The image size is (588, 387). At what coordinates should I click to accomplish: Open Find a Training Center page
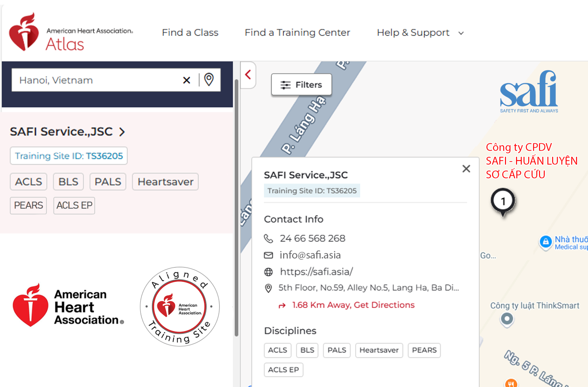click(x=297, y=32)
